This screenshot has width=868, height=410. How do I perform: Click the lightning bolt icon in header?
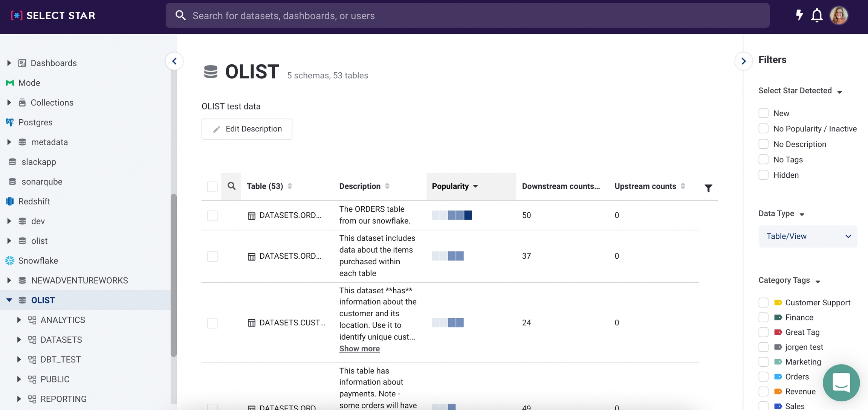(x=799, y=15)
